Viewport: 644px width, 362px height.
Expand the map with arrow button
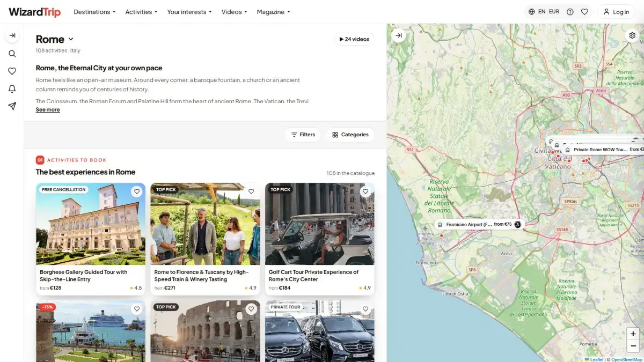click(x=398, y=35)
